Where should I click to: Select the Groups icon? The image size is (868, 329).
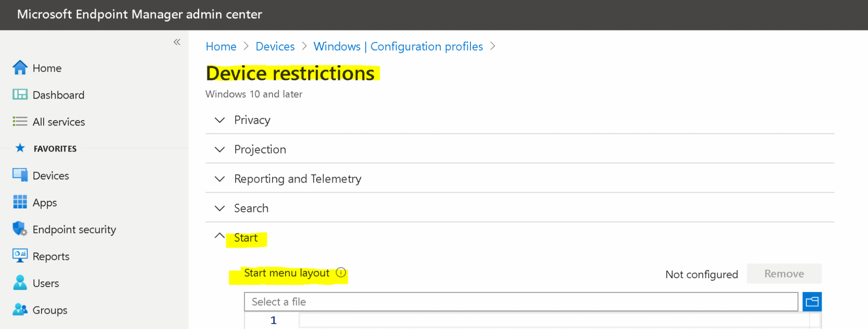point(19,310)
